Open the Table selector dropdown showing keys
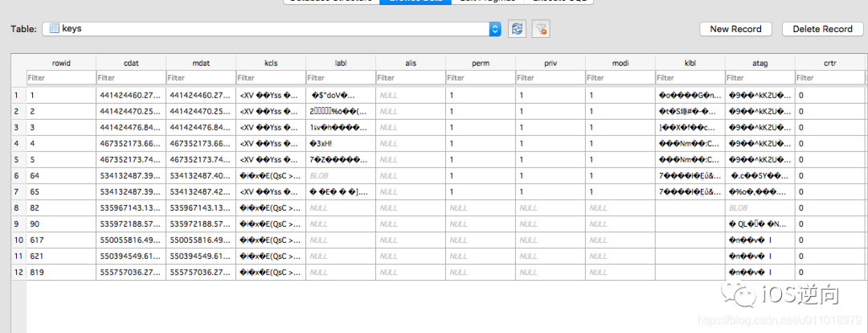This screenshot has width=868, height=333. (x=272, y=29)
